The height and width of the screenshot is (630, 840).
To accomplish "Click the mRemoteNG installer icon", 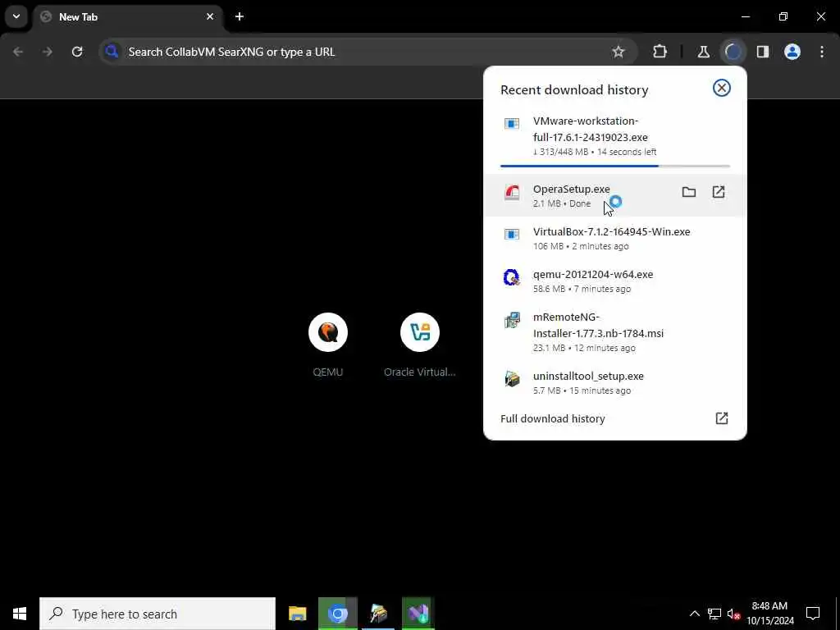I will (x=512, y=320).
